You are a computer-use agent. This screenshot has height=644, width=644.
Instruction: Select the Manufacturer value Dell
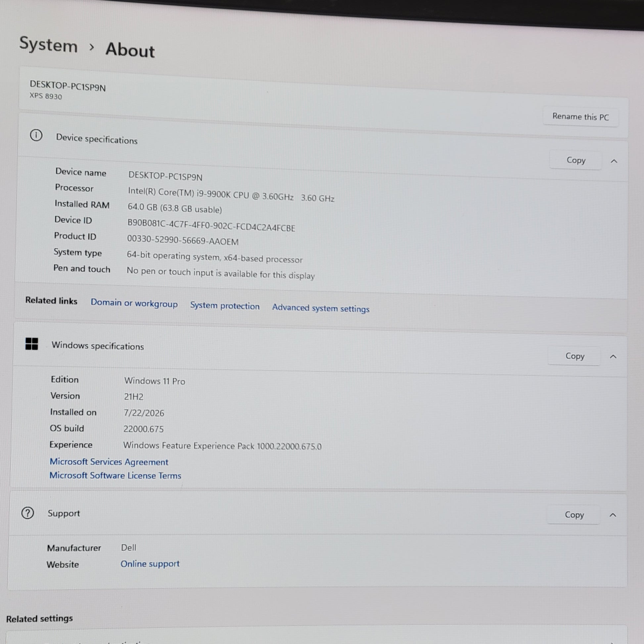click(129, 548)
